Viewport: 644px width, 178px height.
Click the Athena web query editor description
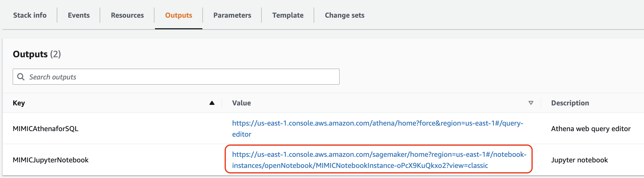(591, 129)
